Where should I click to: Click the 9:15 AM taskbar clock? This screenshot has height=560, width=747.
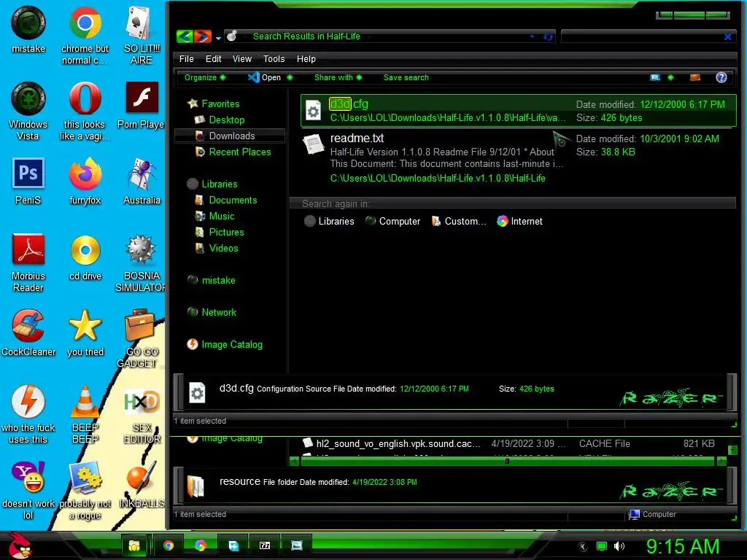coord(682,546)
